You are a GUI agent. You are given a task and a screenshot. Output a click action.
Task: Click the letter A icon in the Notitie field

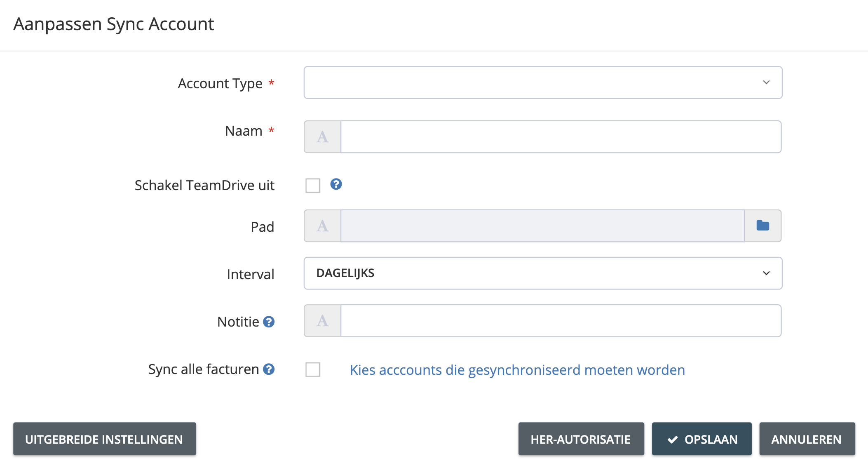coord(322,320)
